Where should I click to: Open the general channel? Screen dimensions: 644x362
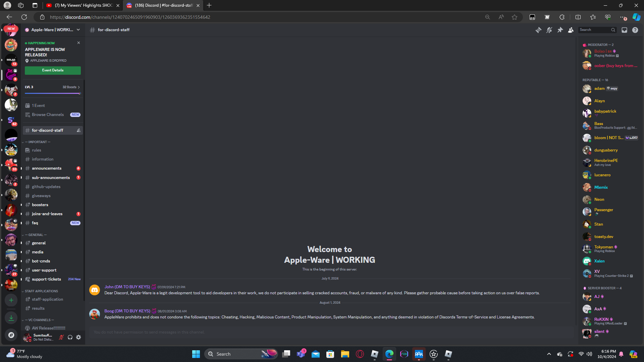tap(53, 243)
